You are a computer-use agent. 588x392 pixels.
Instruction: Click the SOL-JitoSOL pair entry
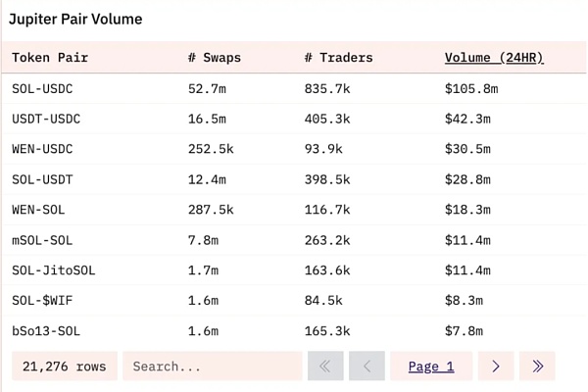point(54,270)
